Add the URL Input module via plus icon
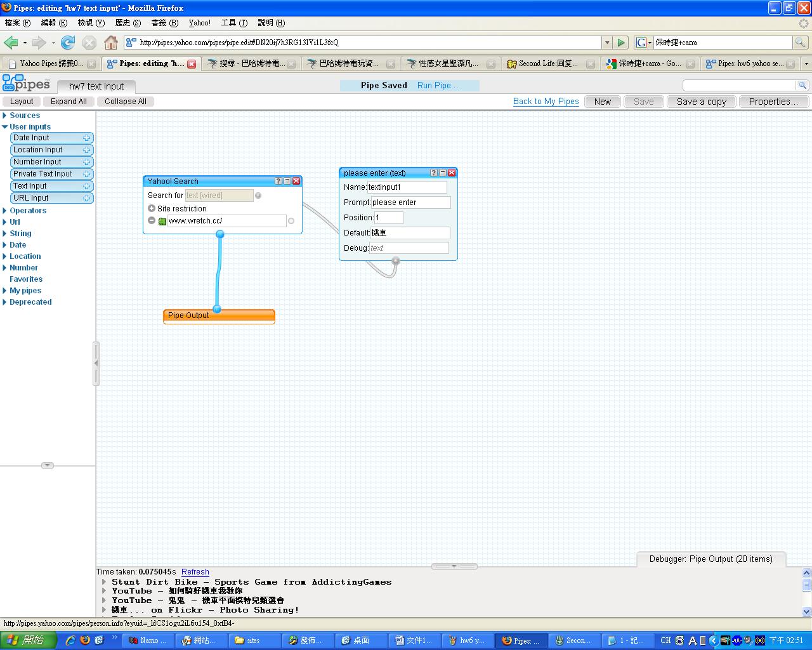This screenshot has height=650, width=812. click(x=86, y=198)
